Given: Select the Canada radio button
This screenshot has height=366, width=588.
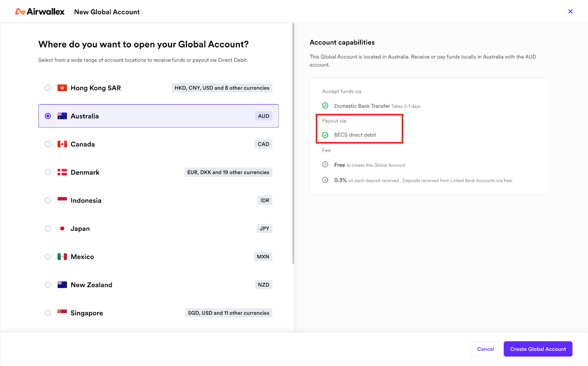Looking at the screenshot, I should coord(48,144).
